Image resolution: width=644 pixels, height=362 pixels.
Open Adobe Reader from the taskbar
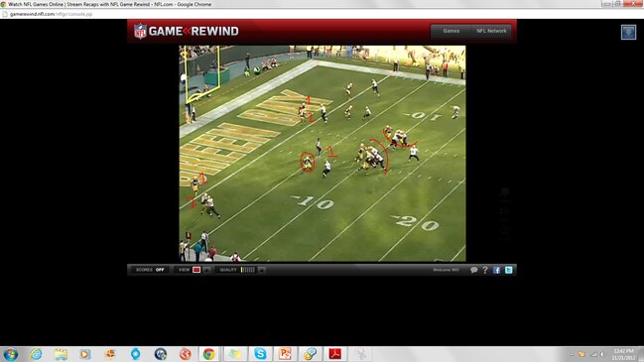click(x=335, y=353)
